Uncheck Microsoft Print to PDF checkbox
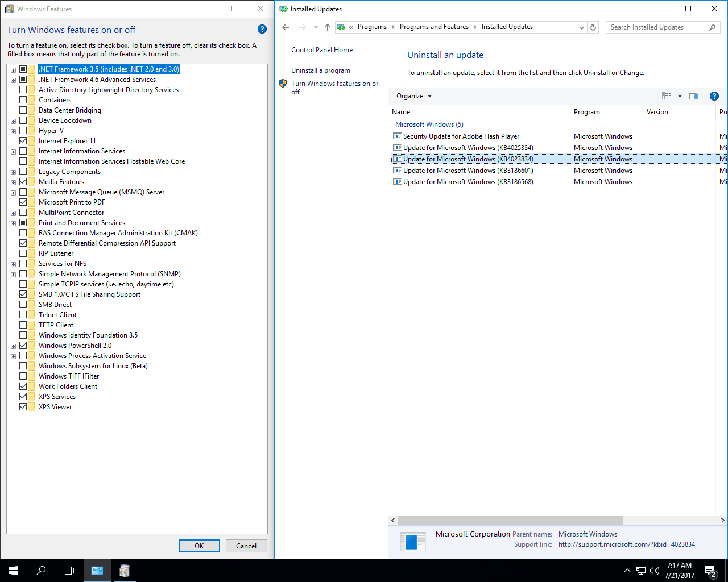Viewport: 728px width, 582px height. point(23,202)
